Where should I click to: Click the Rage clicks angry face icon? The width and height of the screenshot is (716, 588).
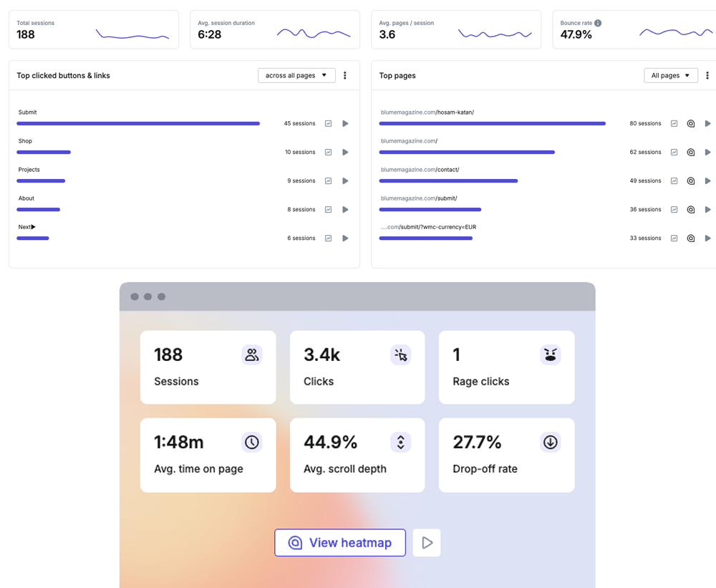[x=550, y=355]
